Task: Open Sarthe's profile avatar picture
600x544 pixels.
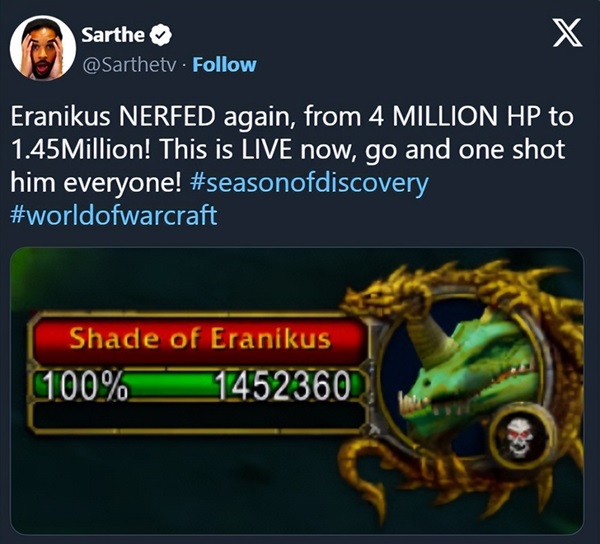Action: (x=43, y=48)
